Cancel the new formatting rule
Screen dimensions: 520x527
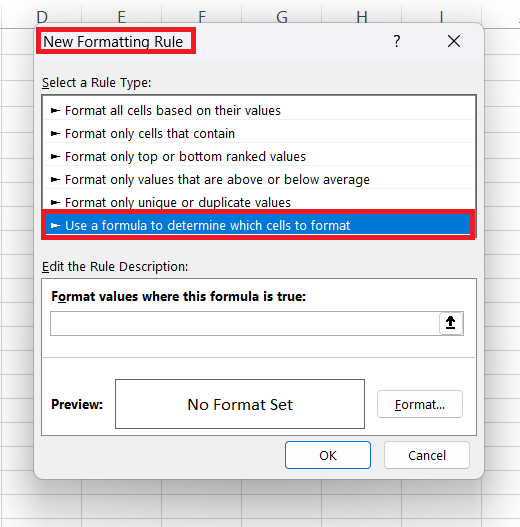click(x=427, y=455)
